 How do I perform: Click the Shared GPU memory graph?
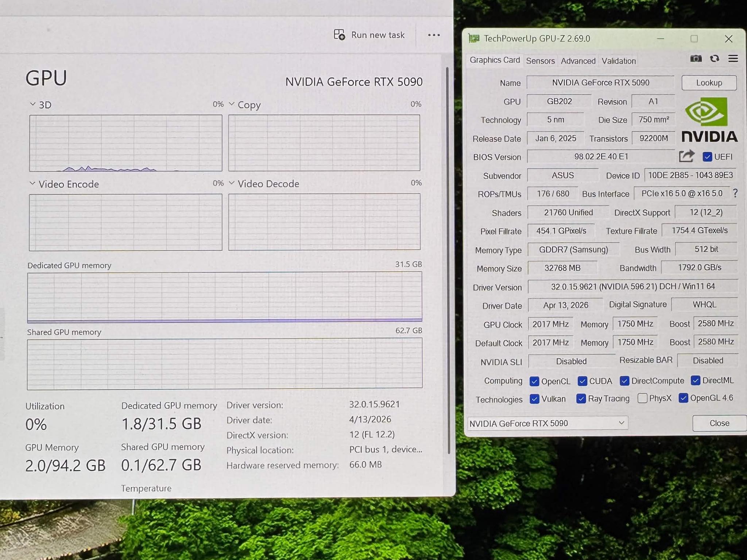(x=225, y=364)
